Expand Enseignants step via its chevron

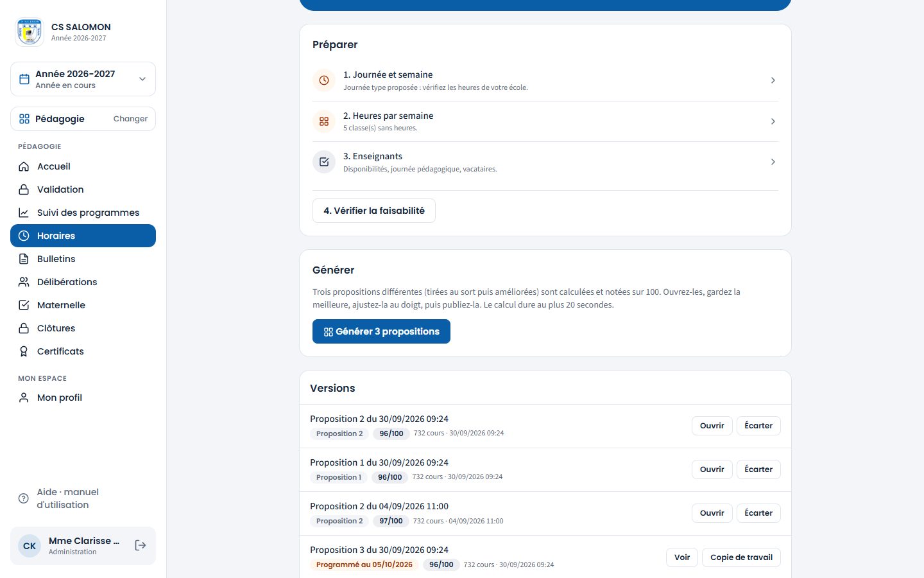pyautogui.click(x=773, y=162)
